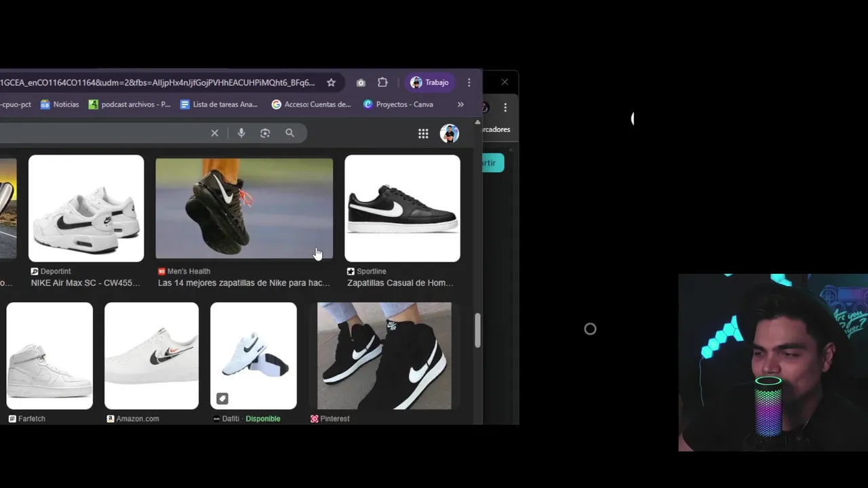This screenshot has width=868, height=488.
Task: Open the NIKE Air Max SC image
Action: 86,208
